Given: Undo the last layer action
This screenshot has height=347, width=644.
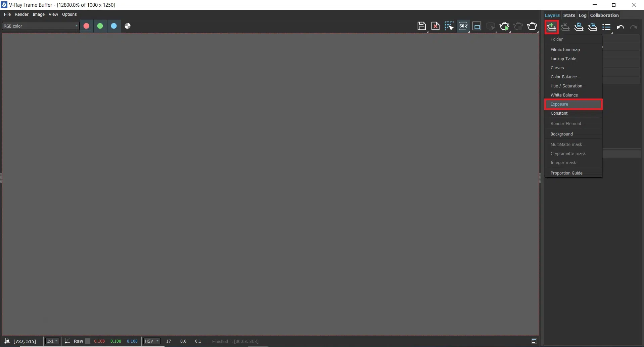Looking at the screenshot, I should click(620, 27).
